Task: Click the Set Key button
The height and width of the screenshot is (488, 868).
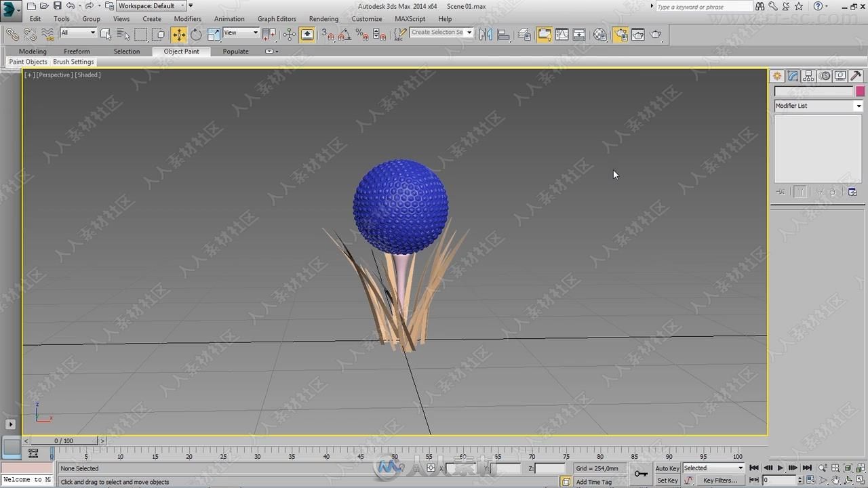Action: click(x=667, y=481)
